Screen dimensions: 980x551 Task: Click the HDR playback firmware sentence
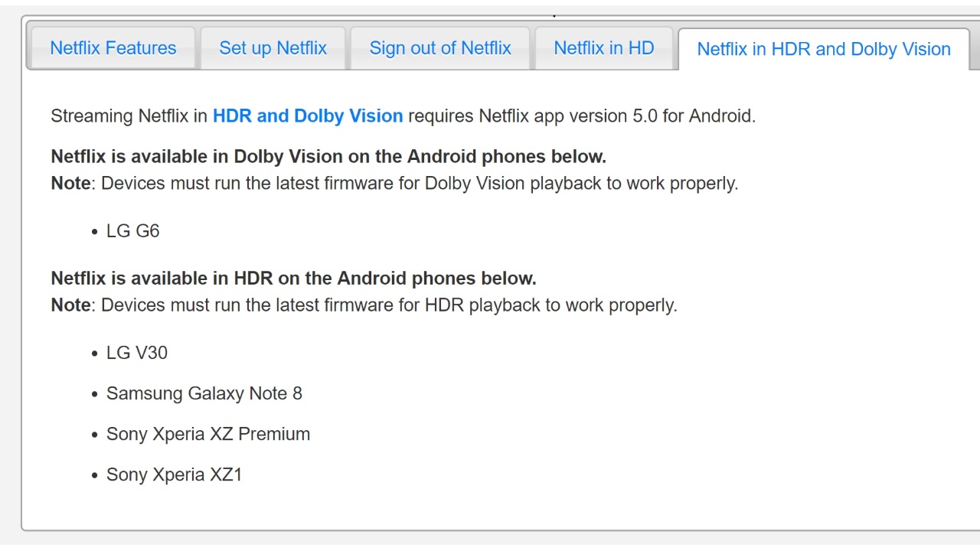coord(388,305)
